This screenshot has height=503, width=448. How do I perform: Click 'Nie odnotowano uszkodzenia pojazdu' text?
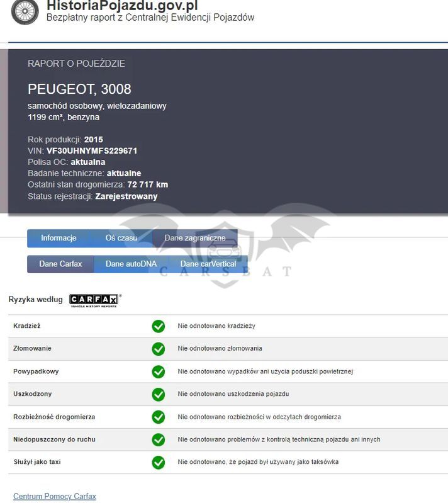tap(233, 394)
